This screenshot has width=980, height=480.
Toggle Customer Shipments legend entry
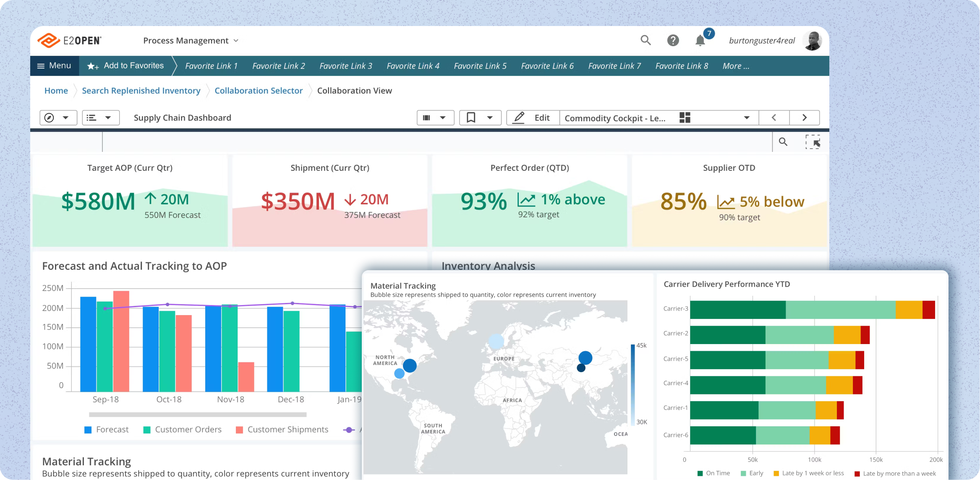pos(282,430)
